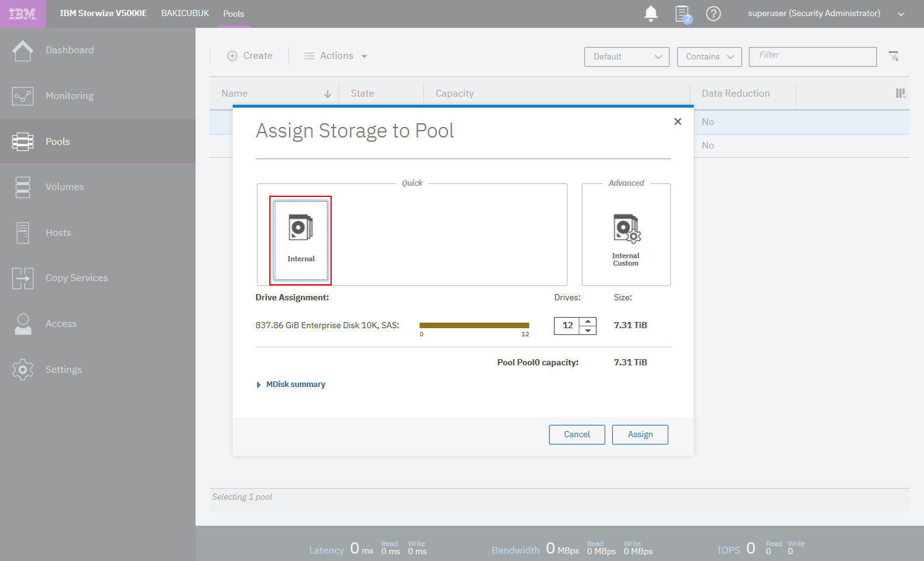Click the IBM logo
924x561 pixels.
coord(22,14)
